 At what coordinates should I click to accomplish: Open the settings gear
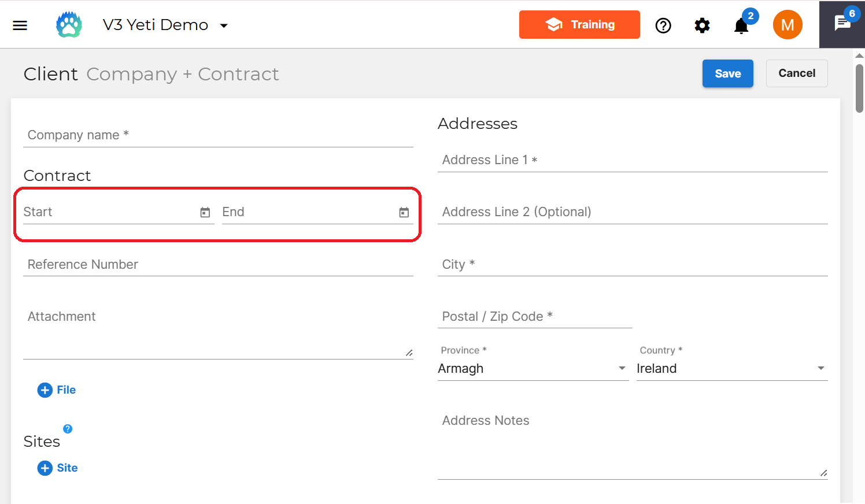pos(702,25)
